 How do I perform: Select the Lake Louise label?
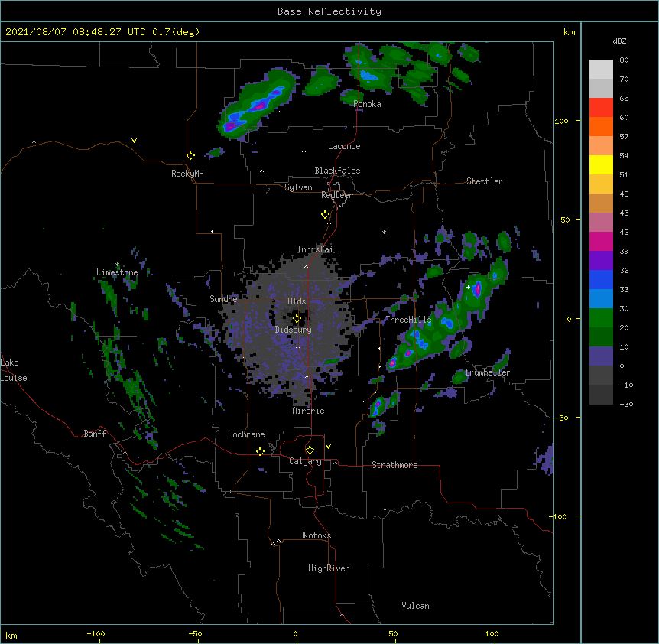14,370
